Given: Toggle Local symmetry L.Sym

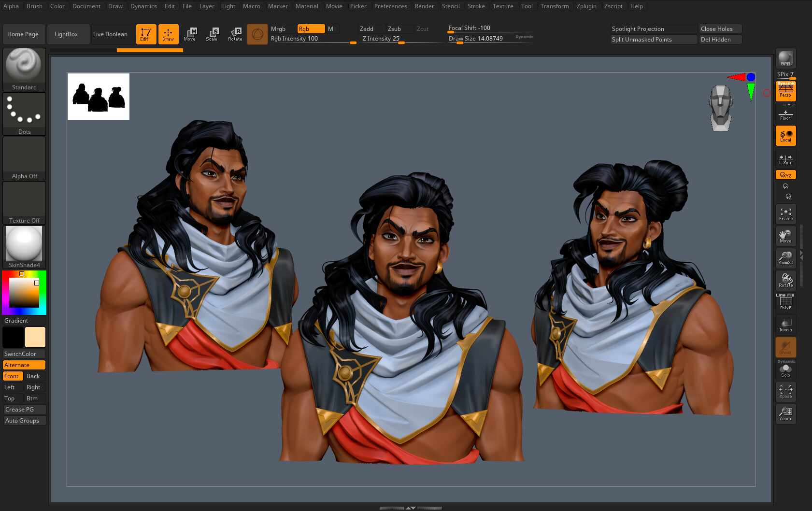Looking at the screenshot, I should 785,159.
